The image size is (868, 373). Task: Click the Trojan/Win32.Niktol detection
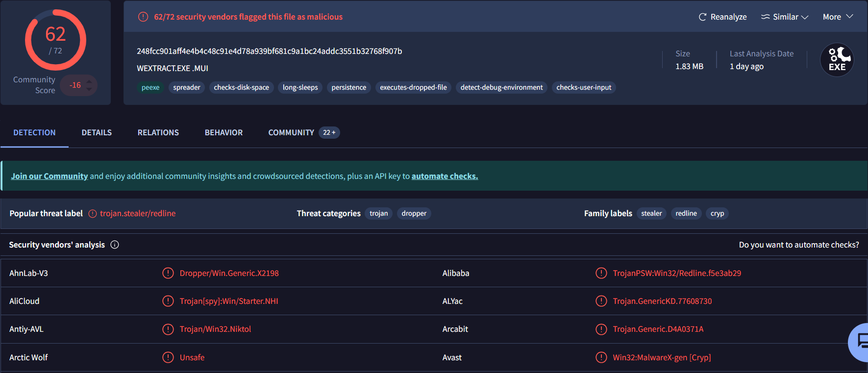click(215, 329)
